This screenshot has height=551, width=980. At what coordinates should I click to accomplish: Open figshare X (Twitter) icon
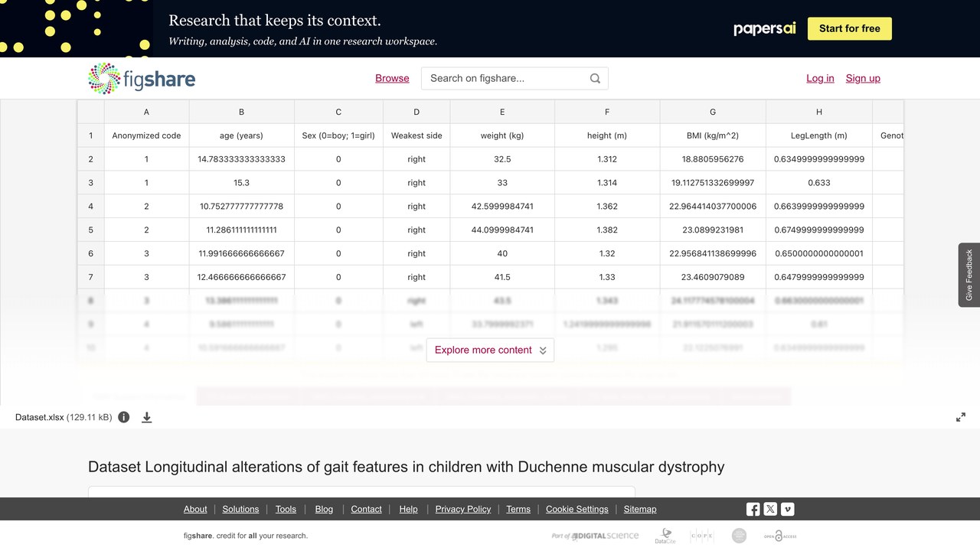tap(770, 509)
